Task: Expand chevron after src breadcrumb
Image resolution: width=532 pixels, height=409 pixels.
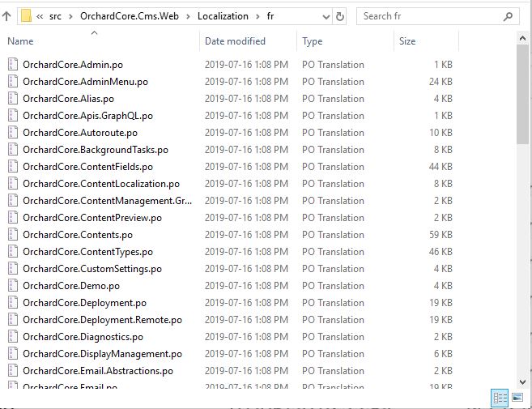Action: tap(70, 16)
